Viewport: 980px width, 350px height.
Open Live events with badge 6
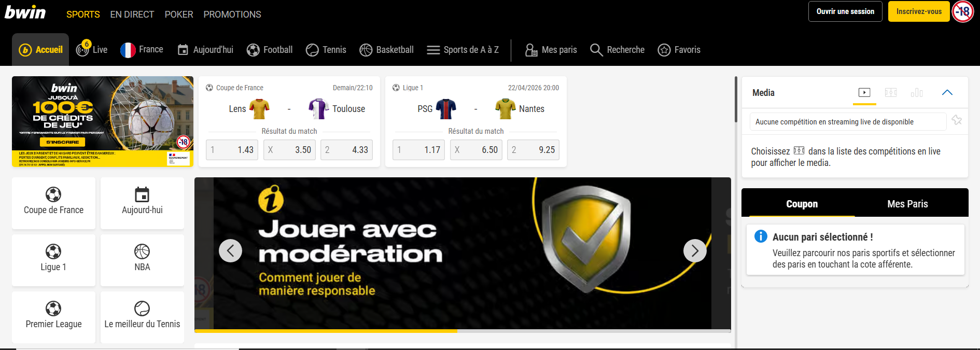[92, 50]
